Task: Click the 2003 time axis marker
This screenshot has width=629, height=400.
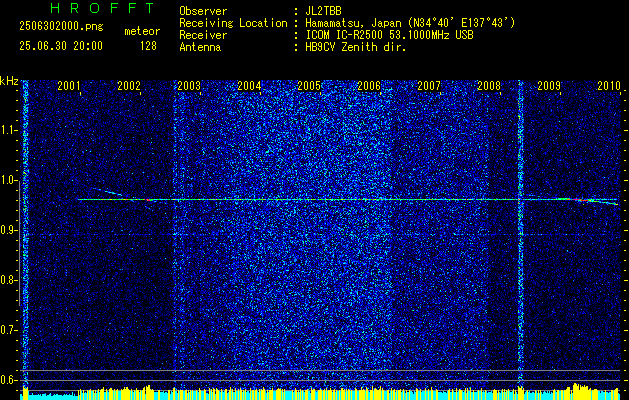Action: (x=189, y=86)
